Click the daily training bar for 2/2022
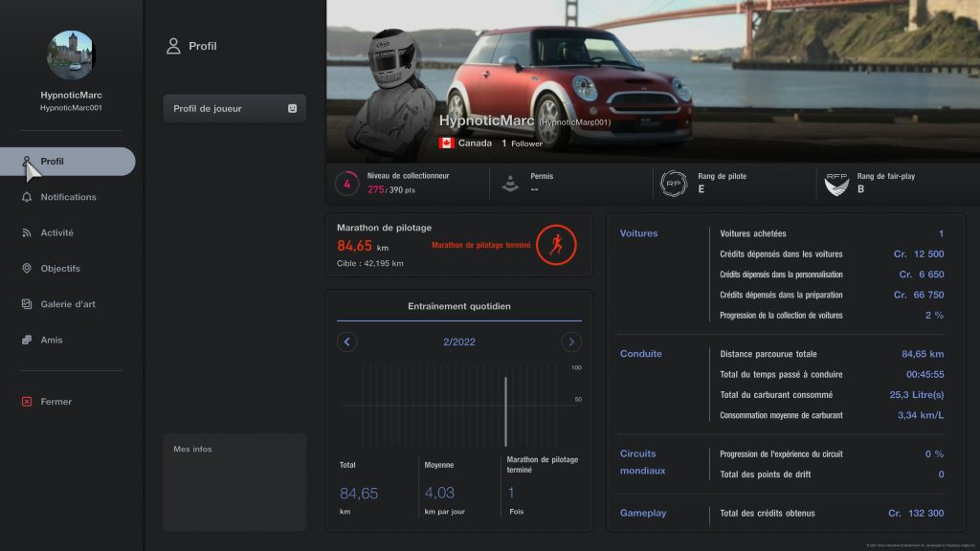980x551 pixels. pyautogui.click(x=506, y=411)
